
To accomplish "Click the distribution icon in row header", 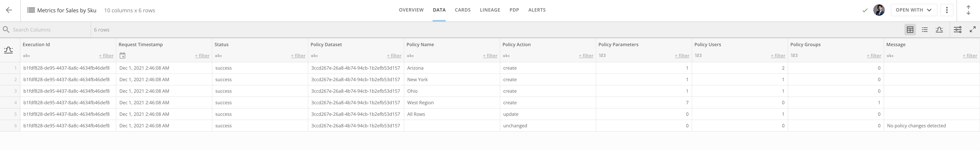I will click(x=8, y=50).
